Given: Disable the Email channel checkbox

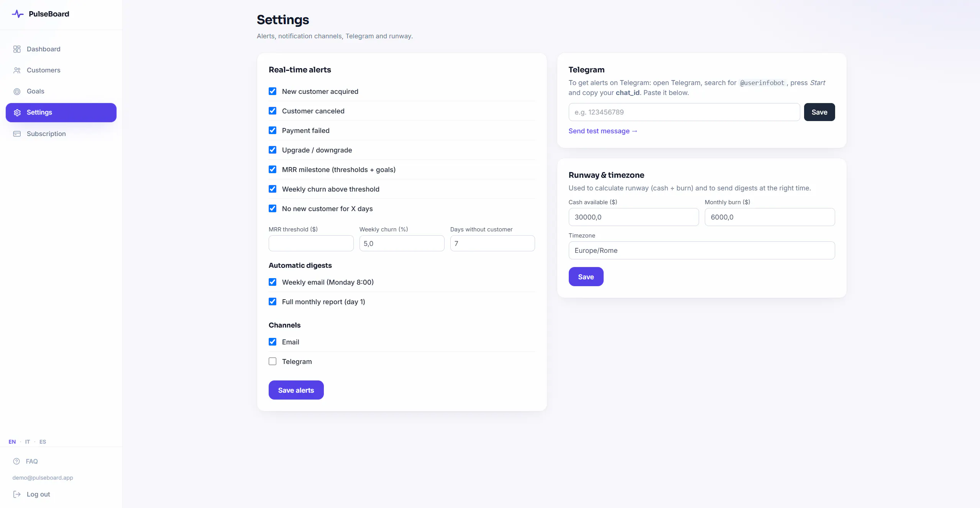Looking at the screenshot, I should [272, 342].
